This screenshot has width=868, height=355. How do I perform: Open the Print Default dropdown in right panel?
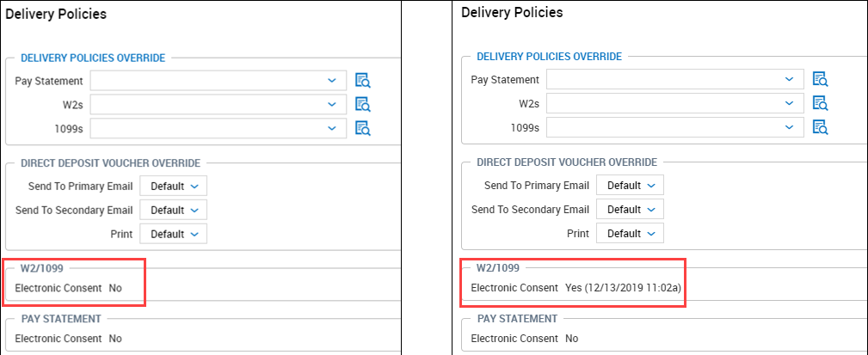pos(631,234)
